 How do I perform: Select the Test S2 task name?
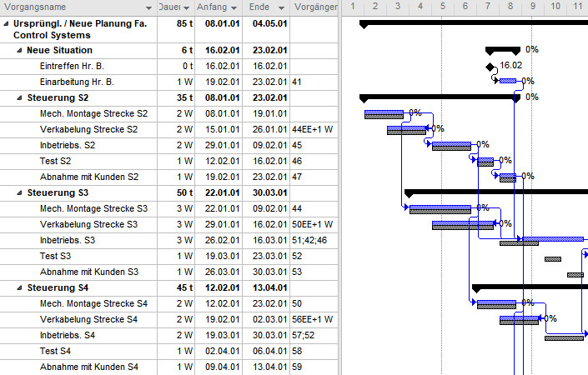pyautogui.click(x=55, y=162)
